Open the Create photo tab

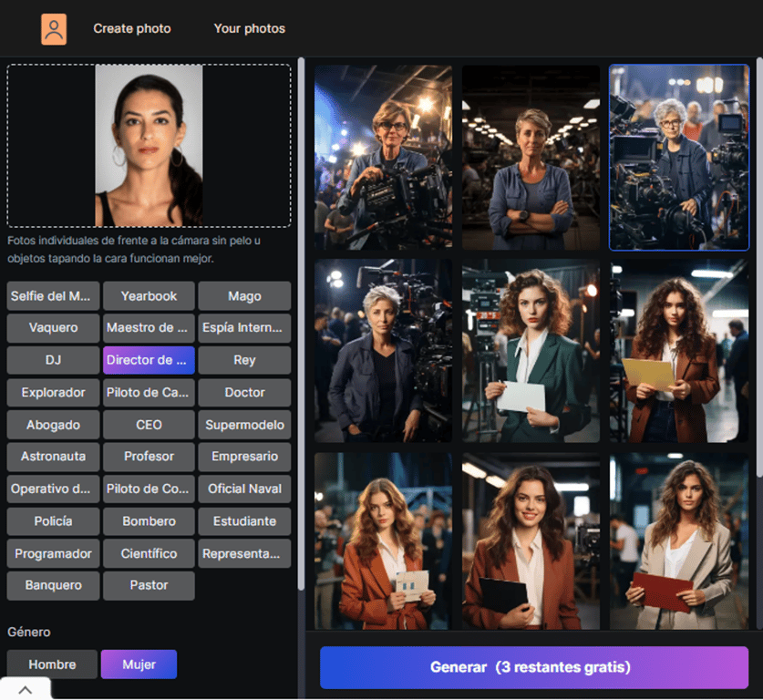tap(132, 28)
